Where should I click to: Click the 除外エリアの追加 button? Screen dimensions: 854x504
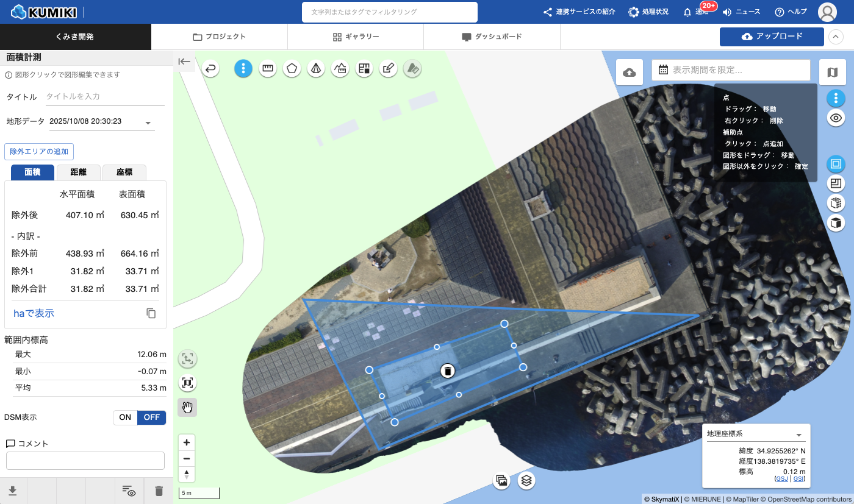39,151
